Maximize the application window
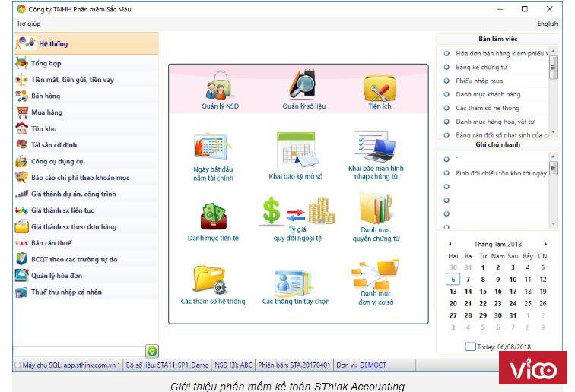Screen dimensions: 575x392 524,9
